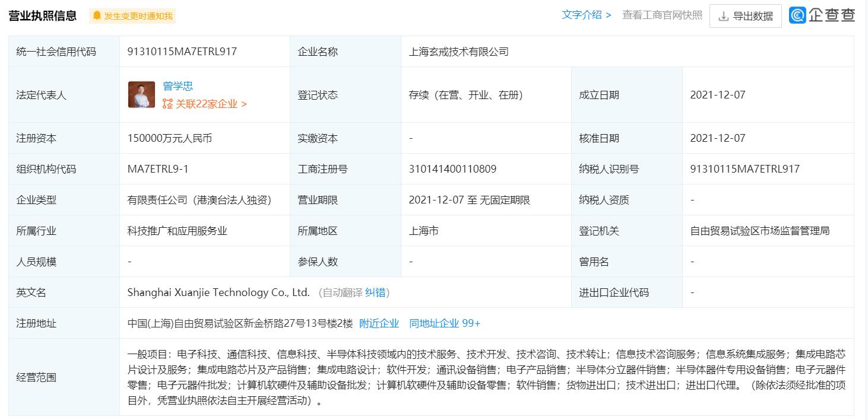Open 曾学忠 profile link
This screenshot has width=868, height=420.
coord(178,86)
